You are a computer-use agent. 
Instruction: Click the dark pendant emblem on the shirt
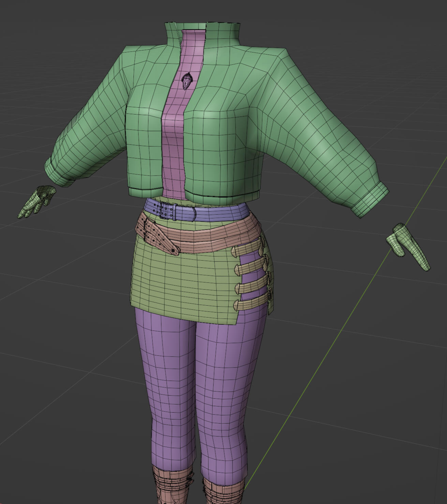(x=187, y=81)
